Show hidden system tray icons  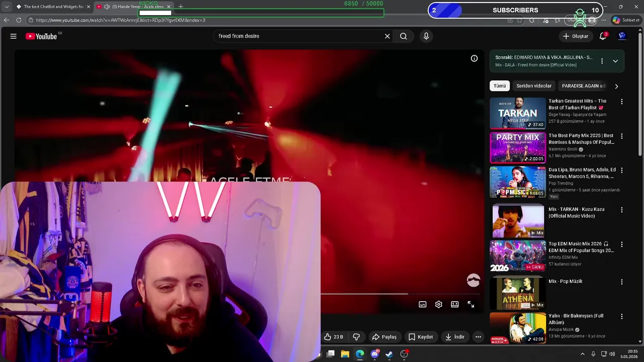click(x=583, y=354)
